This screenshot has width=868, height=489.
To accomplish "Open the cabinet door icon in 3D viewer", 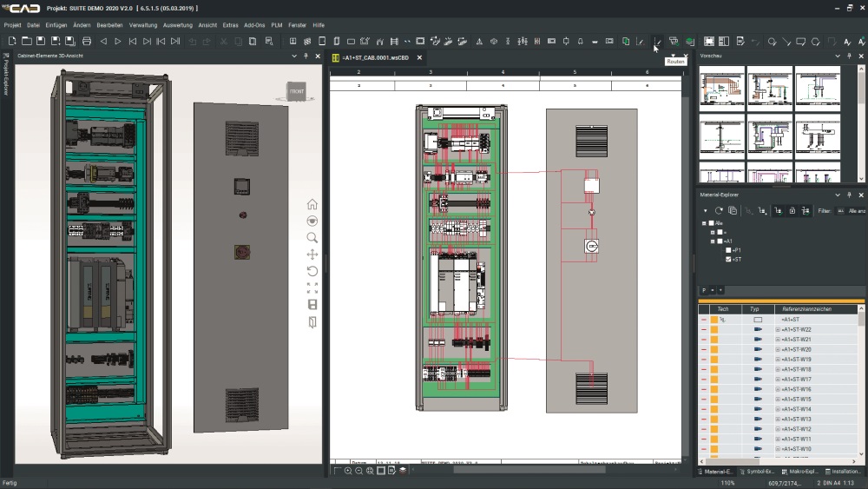I will [x=312, y=321].
